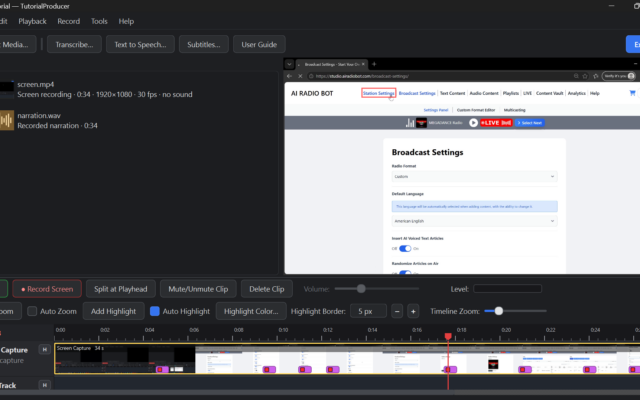
Task: Open the Text Content nav link
Action: pos(452,93)
